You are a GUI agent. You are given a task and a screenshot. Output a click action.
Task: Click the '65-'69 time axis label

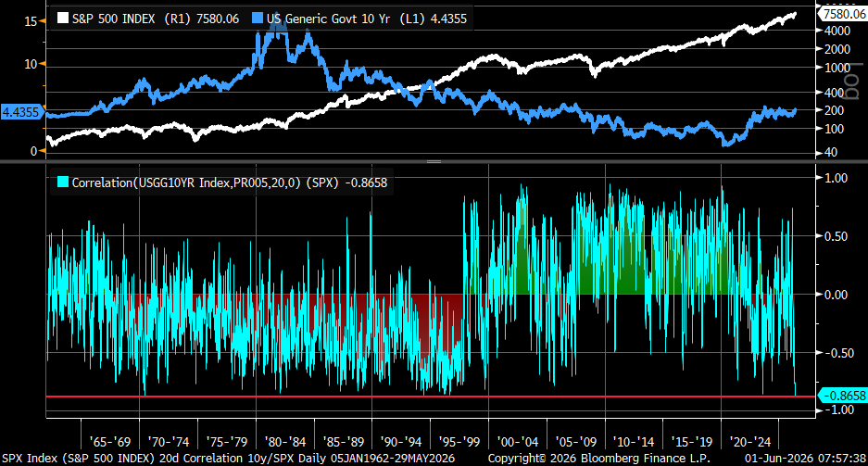tap(110, 442)
